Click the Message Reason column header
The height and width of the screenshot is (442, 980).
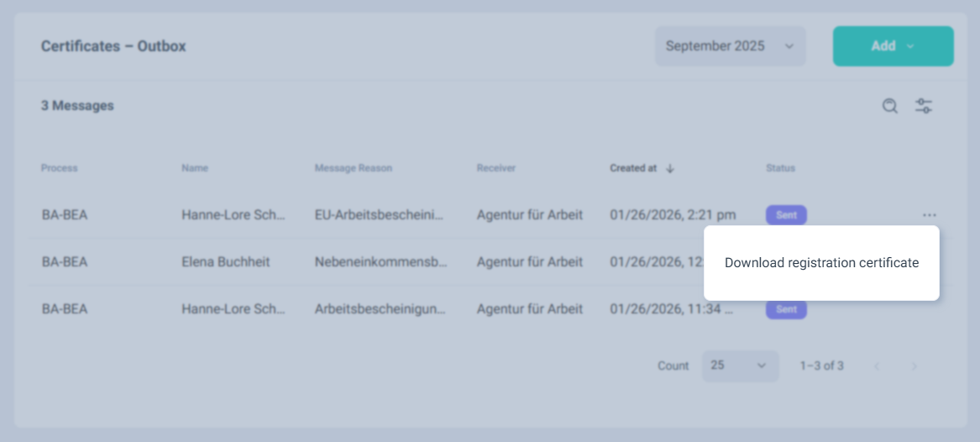[353, 168]
